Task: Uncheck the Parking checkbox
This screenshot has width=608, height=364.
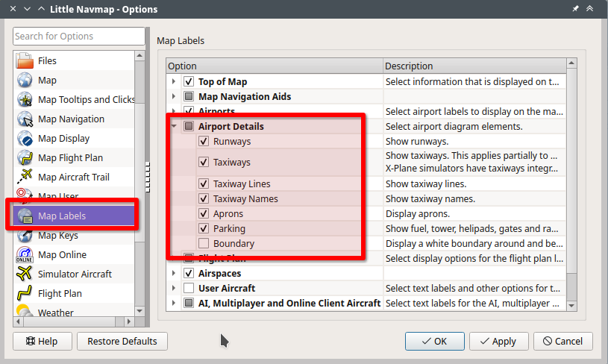Action: point(204,228)
